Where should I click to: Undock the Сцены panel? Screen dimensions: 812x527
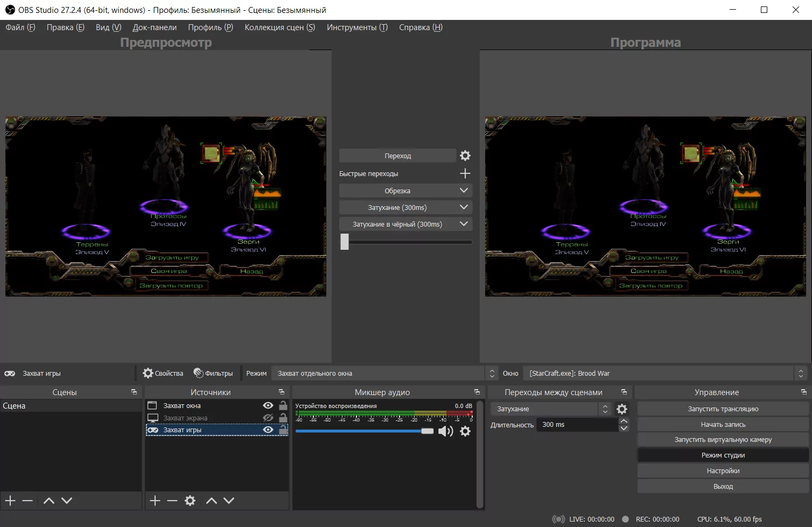coord(134,392)
